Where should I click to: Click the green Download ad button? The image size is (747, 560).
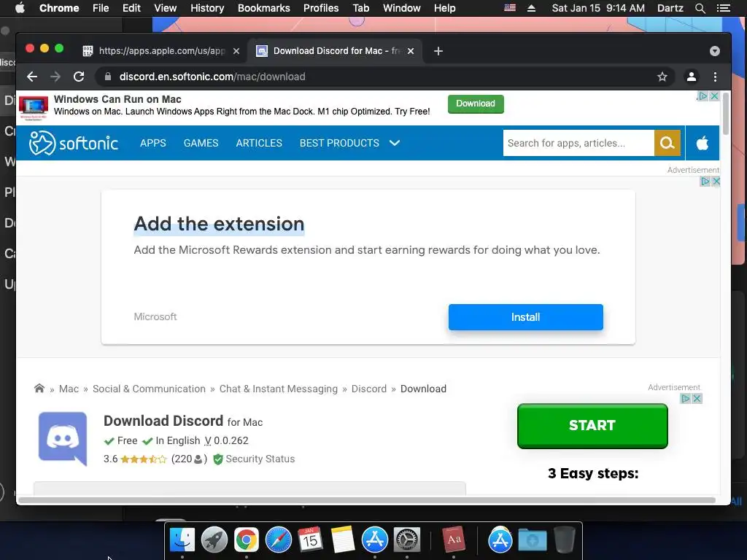(476, 104)
